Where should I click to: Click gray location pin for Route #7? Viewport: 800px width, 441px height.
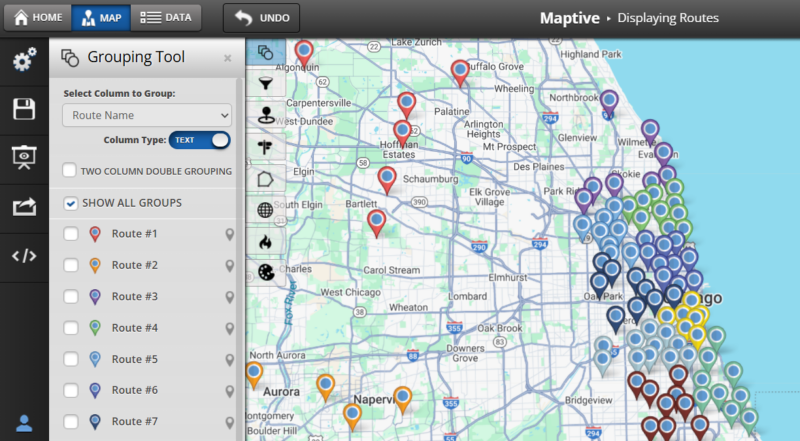point(230,422)
